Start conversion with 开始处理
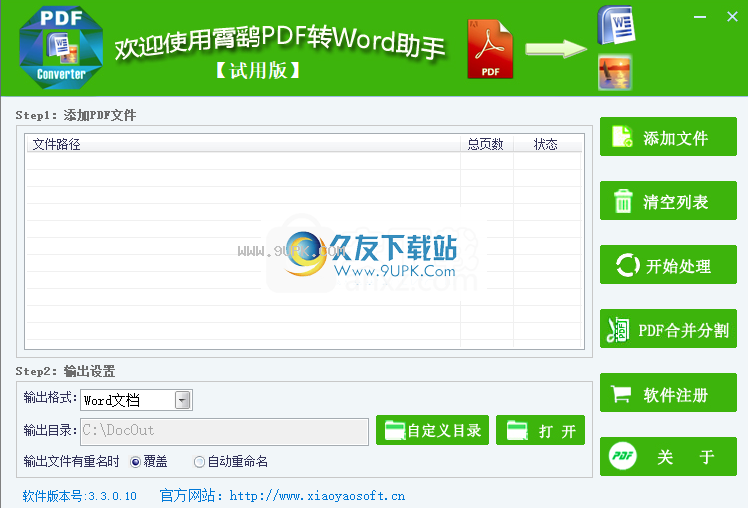This screenshot has width=748, height=508. pyautogui.click(x=668, y=265)
